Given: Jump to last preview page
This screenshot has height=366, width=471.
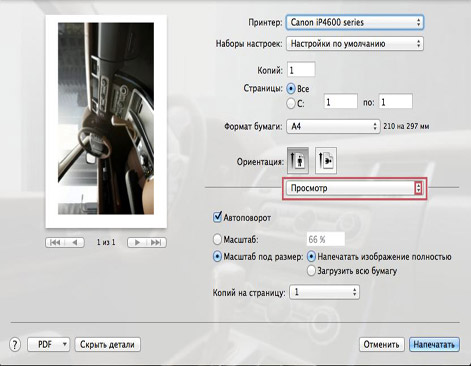Looking at the screenshot, I should tap(156, 242).
